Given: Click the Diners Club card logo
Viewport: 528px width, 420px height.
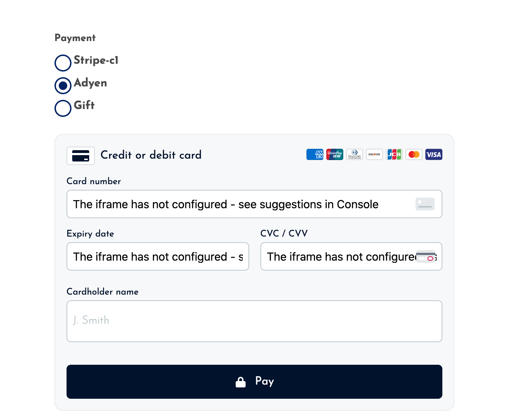Looking at the screenshot, I should coord(355,154).
